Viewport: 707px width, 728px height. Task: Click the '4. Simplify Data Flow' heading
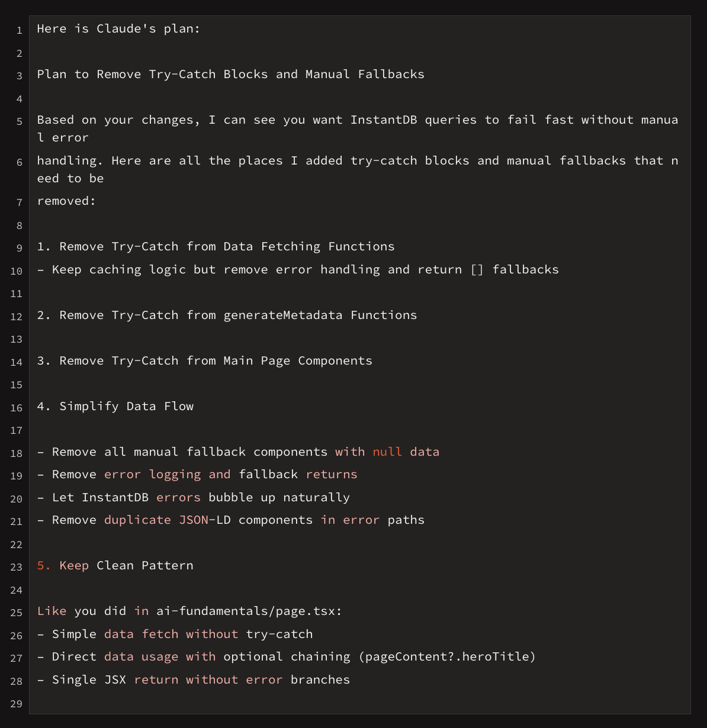coord(115,406)
